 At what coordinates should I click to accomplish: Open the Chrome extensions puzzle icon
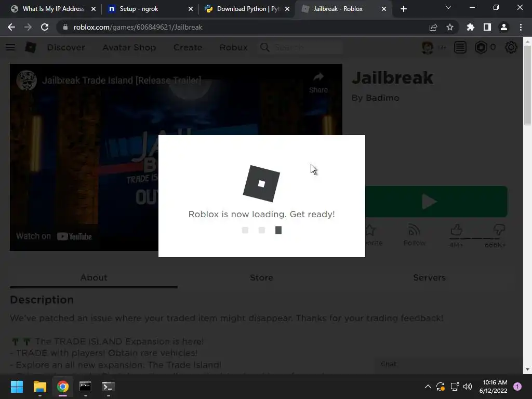pos(470,27)
